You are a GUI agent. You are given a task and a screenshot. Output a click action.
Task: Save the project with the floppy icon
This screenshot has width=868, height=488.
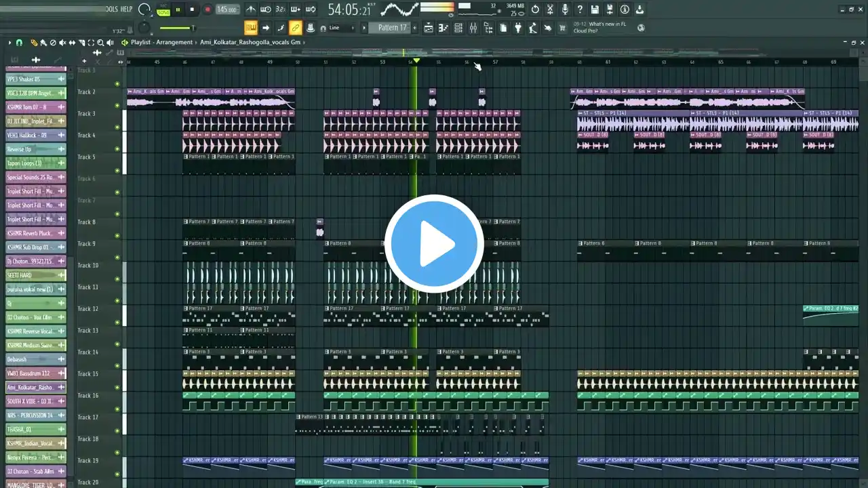point(595,9)
